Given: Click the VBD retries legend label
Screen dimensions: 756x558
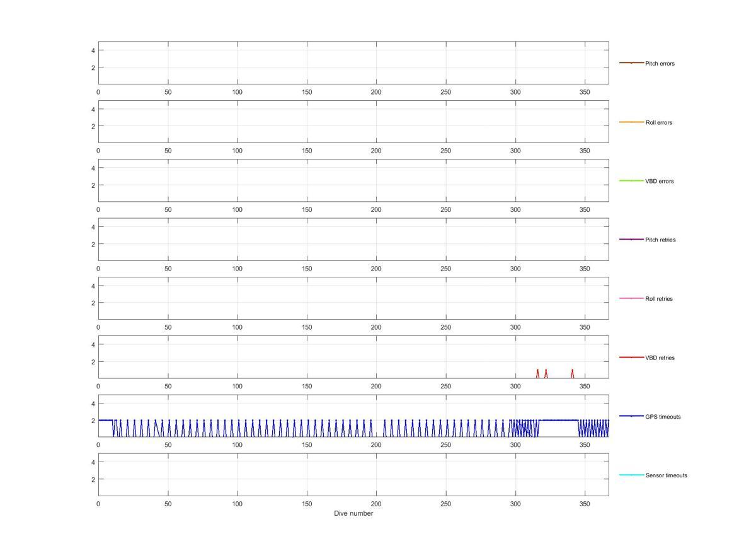Looking at the screenshot, I should point(660,357).
